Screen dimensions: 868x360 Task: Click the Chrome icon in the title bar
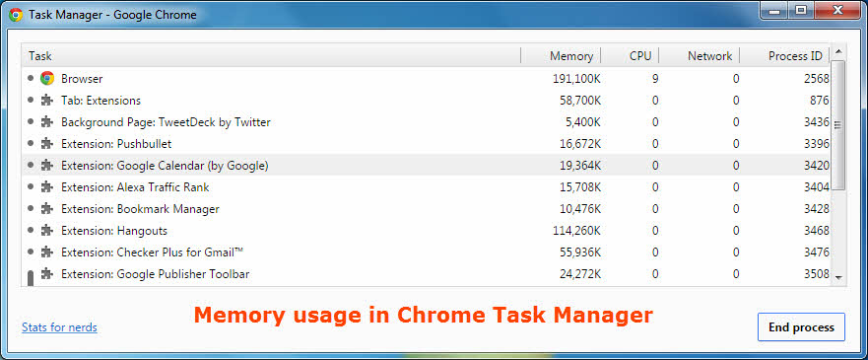coord(16,15)
